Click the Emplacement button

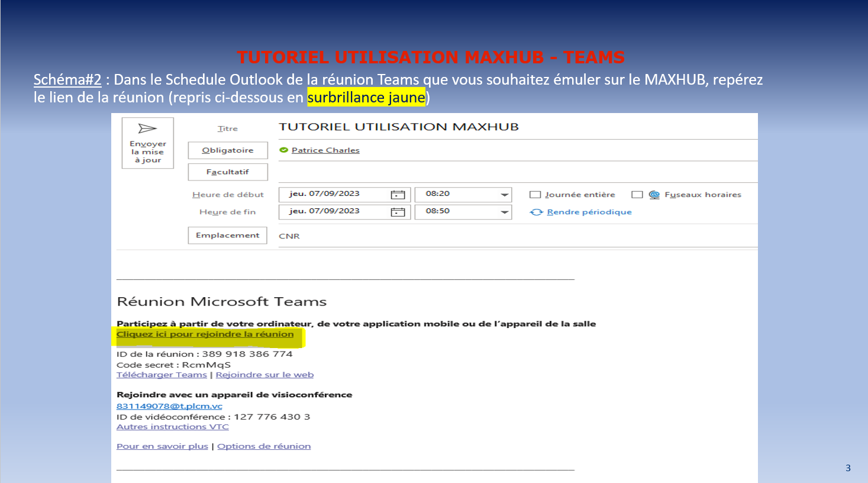click(x=228, y=236)
